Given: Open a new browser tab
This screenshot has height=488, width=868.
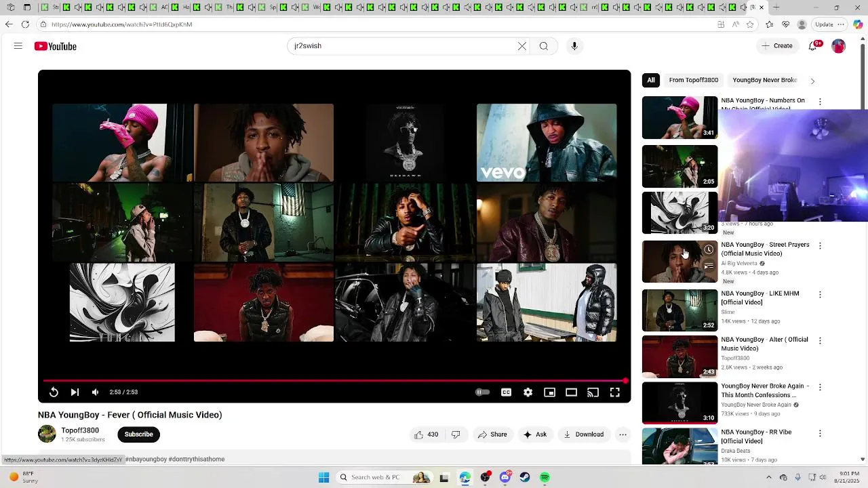Looking at the screenshot, I should click(776, 7).
